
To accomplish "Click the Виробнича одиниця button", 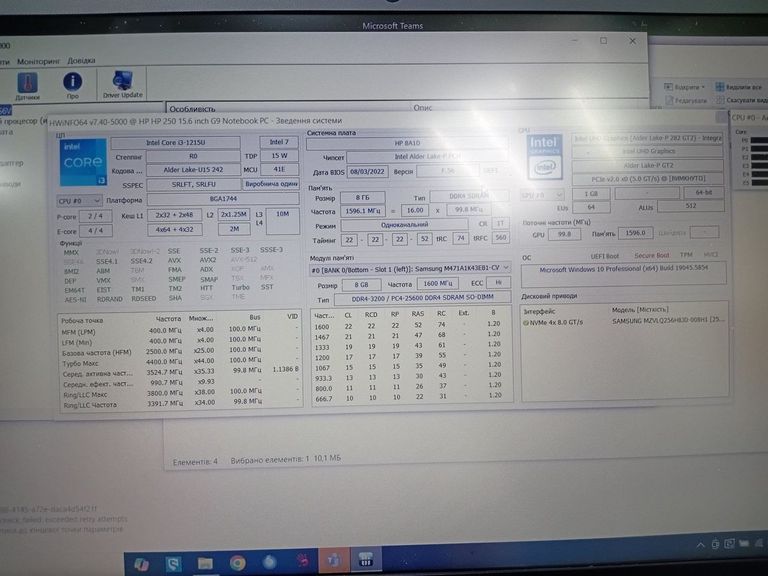I will [270, 184].
